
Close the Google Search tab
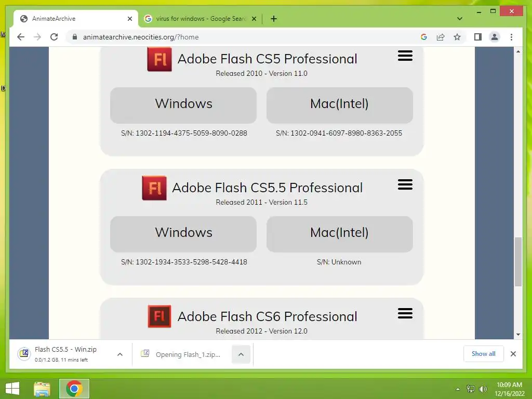254,19
